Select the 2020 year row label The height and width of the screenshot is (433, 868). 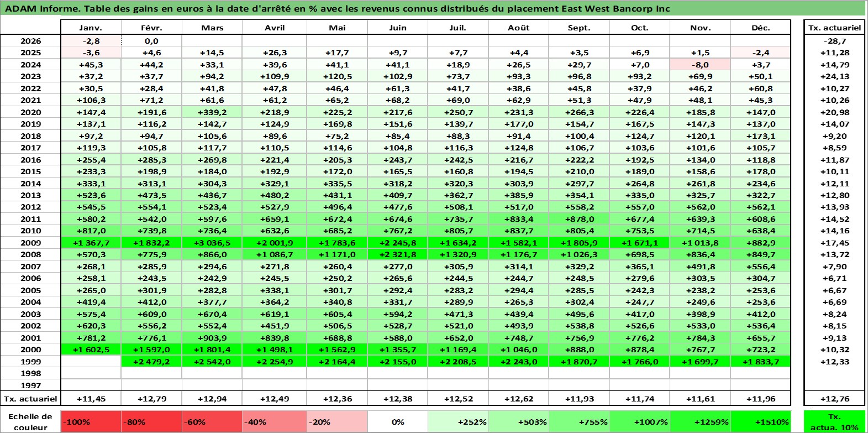[x=30, y=112]
